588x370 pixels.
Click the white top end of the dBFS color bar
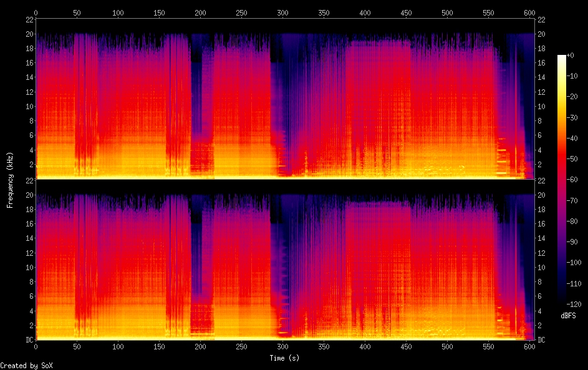pyautogui.click(x=562, y=57)
